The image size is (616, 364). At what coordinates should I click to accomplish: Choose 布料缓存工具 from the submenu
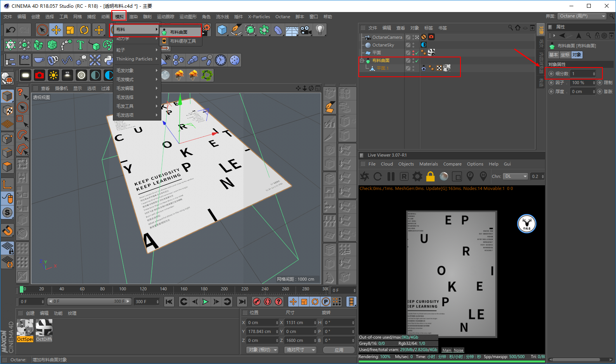coord(183,41)
